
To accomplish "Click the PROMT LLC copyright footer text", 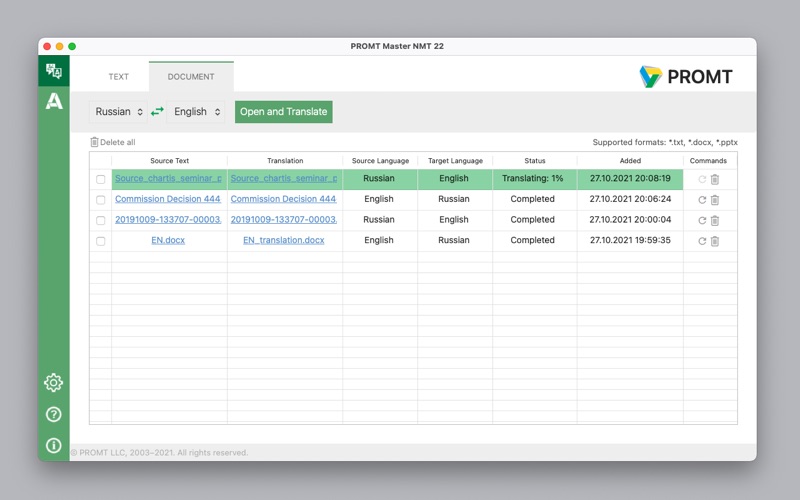I will [x=159, y=453].
